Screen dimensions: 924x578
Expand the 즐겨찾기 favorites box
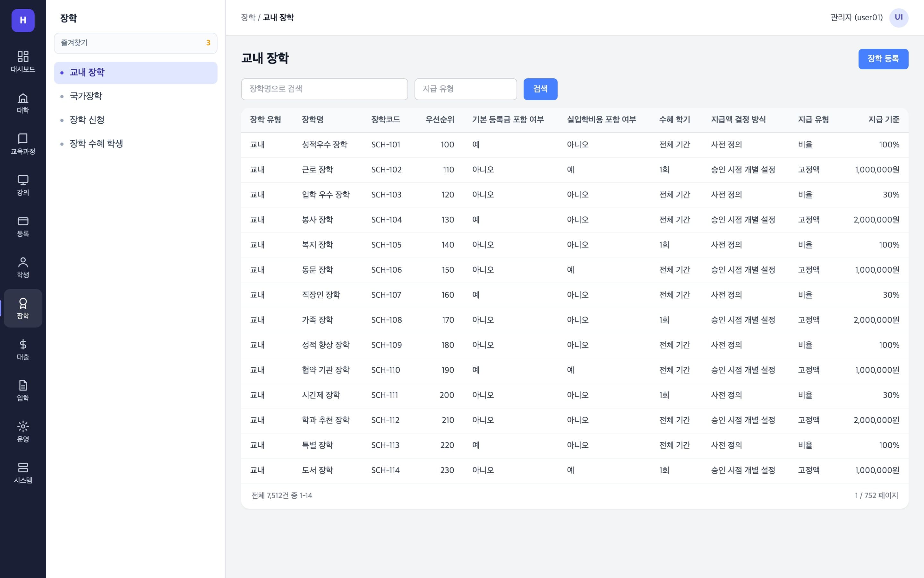click(135, 43)
